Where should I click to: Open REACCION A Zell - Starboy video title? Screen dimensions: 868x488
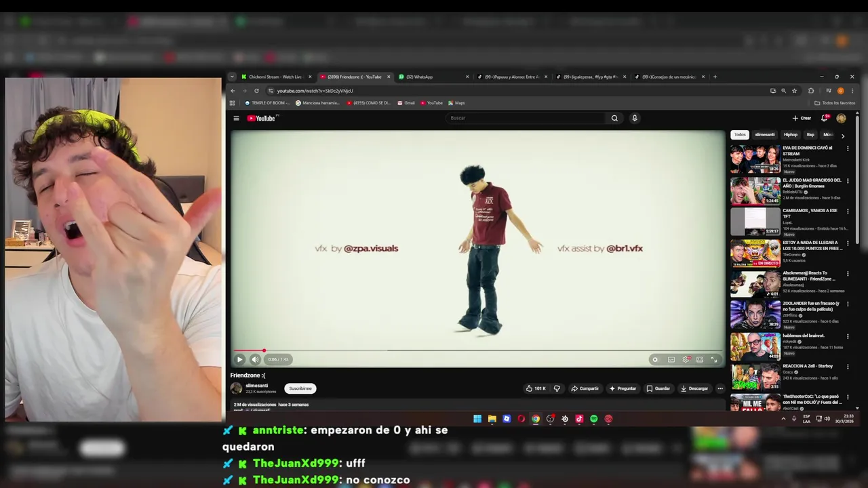[808, 366]
